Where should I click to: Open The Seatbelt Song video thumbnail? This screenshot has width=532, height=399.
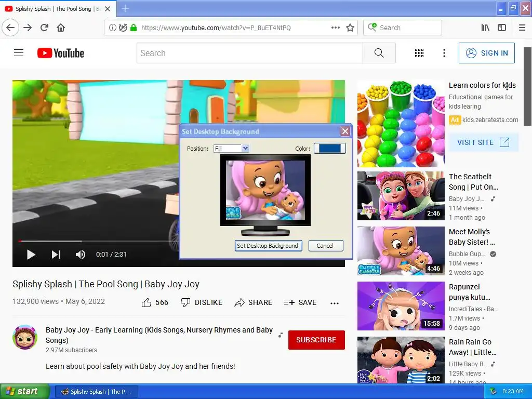coord(401,196)
